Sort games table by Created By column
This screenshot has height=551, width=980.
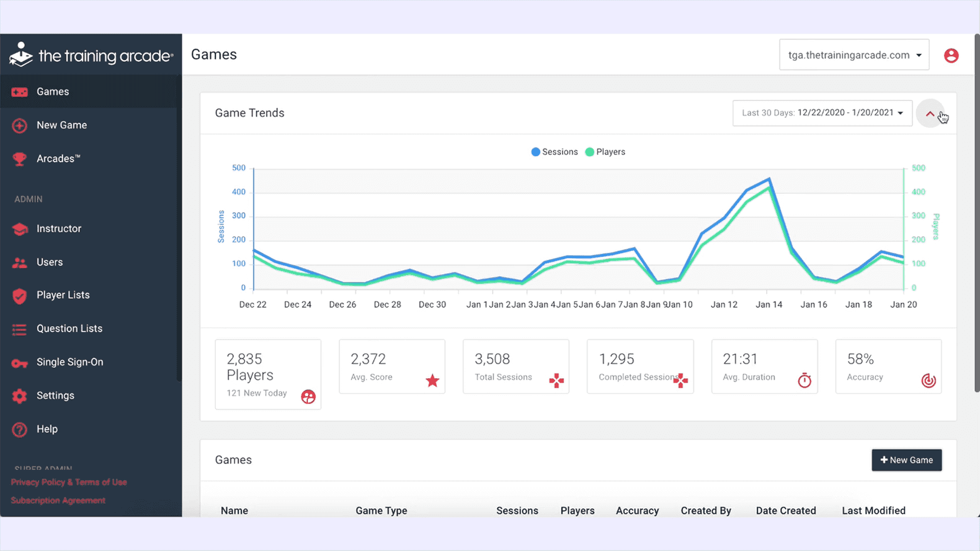[x=706, y=511]
